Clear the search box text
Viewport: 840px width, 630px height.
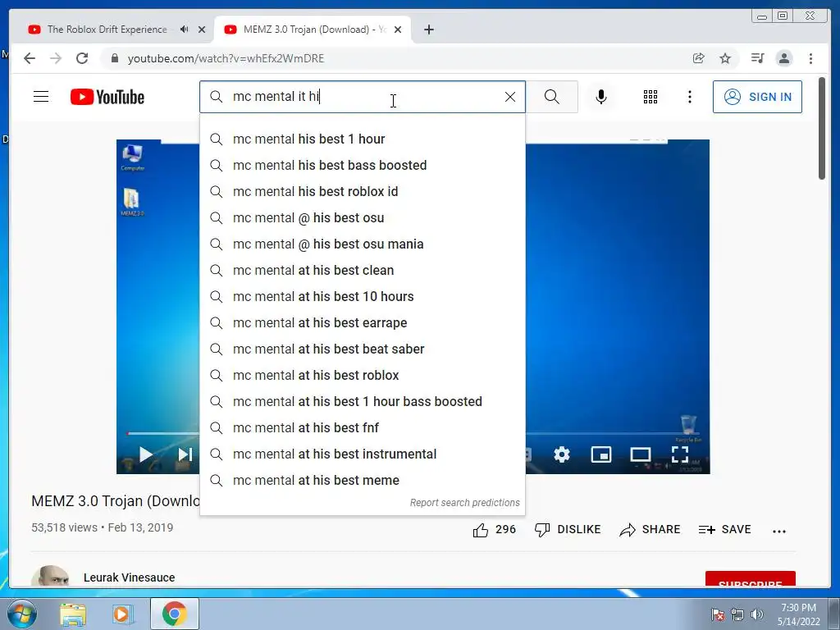point(510,97)
